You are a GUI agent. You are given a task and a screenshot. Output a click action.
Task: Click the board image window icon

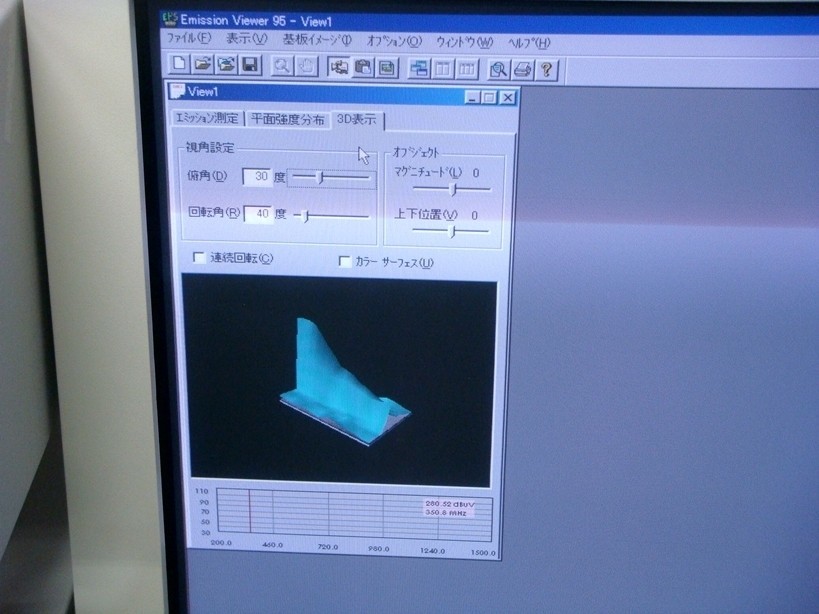[x=387, y=68]
